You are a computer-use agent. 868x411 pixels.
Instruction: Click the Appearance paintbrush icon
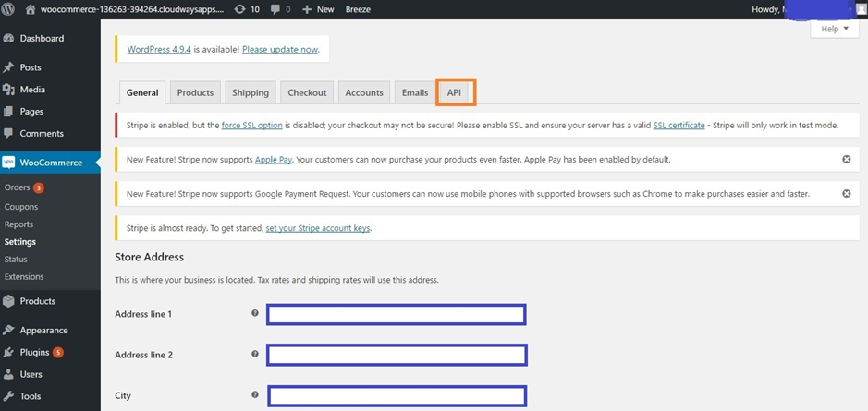[8, 331]
